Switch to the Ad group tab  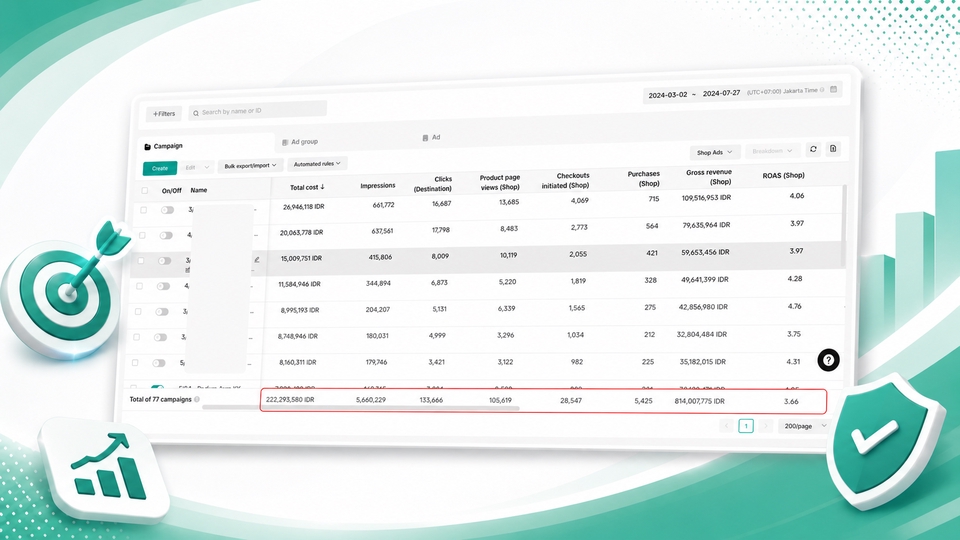click(x=300, y=141)
